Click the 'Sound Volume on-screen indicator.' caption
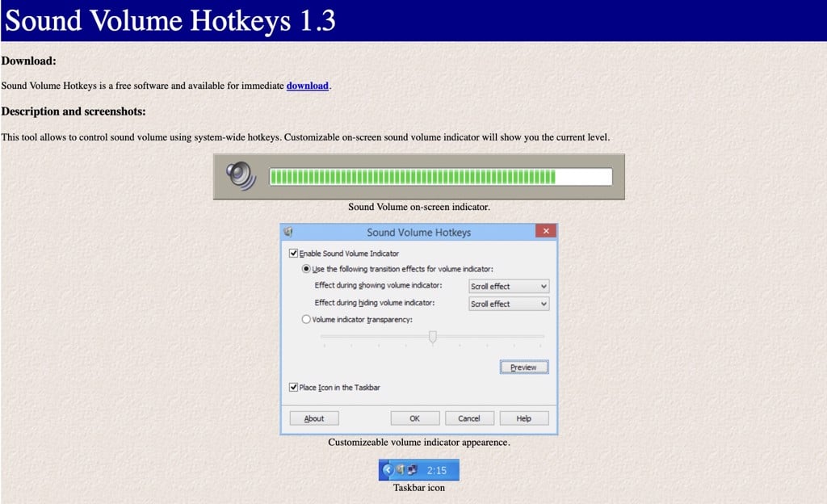 click(x=419, y=207)
